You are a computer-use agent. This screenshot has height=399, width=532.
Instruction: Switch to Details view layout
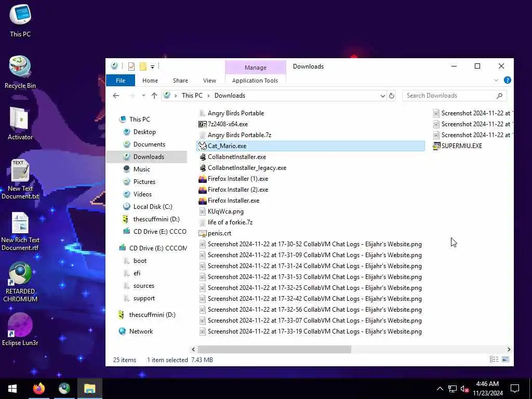pos(494,360)
